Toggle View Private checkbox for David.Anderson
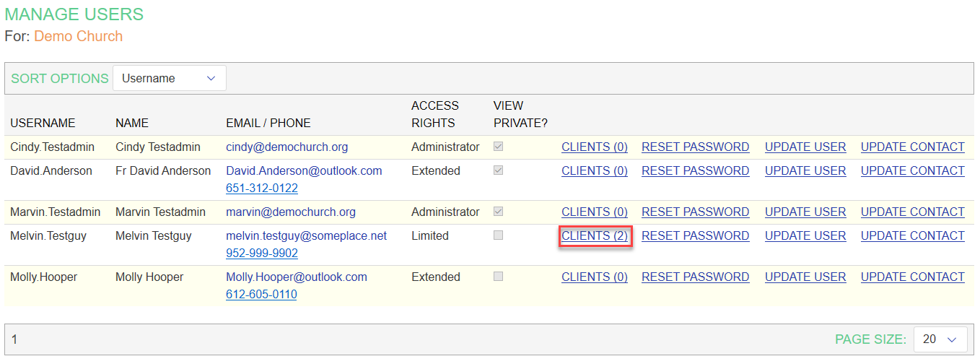The image size is (980, 364). click(x=499, y=170)
